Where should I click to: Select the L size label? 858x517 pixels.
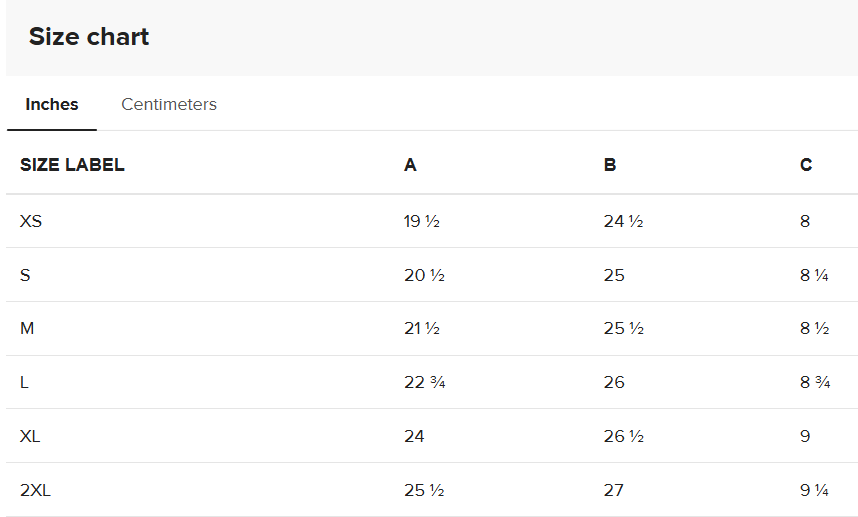click(x=24, y=382)
